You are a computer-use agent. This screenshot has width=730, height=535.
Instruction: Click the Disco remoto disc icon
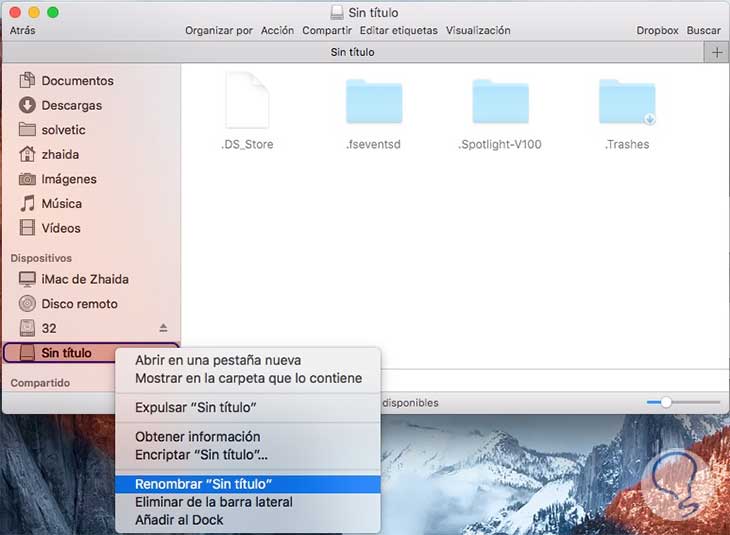click(x=27, y=304)
